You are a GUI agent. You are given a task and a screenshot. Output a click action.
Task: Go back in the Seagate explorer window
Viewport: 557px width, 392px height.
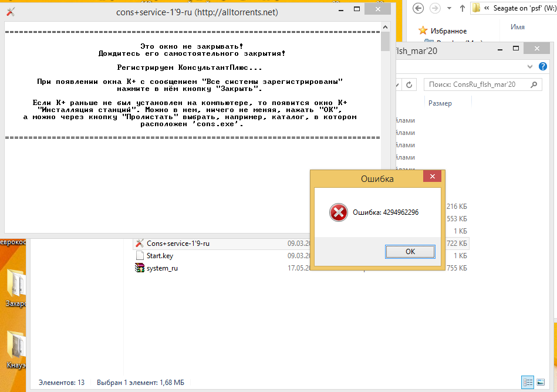point(418,8)
